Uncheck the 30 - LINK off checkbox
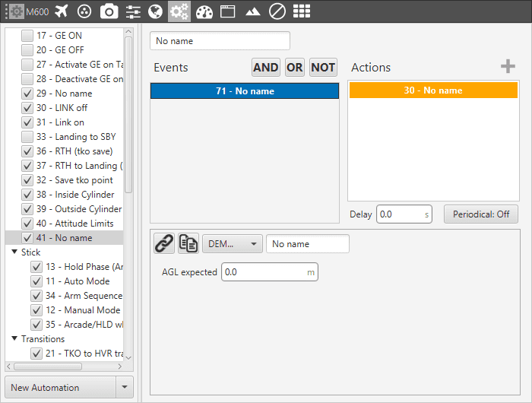The height and width of the screenshot is (403, 532). click(27, 108)
